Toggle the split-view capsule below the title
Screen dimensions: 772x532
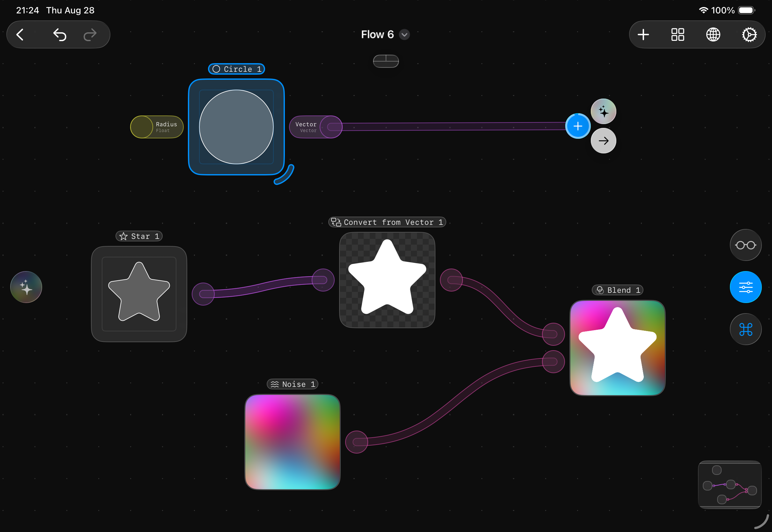click(x=386, y=61)
